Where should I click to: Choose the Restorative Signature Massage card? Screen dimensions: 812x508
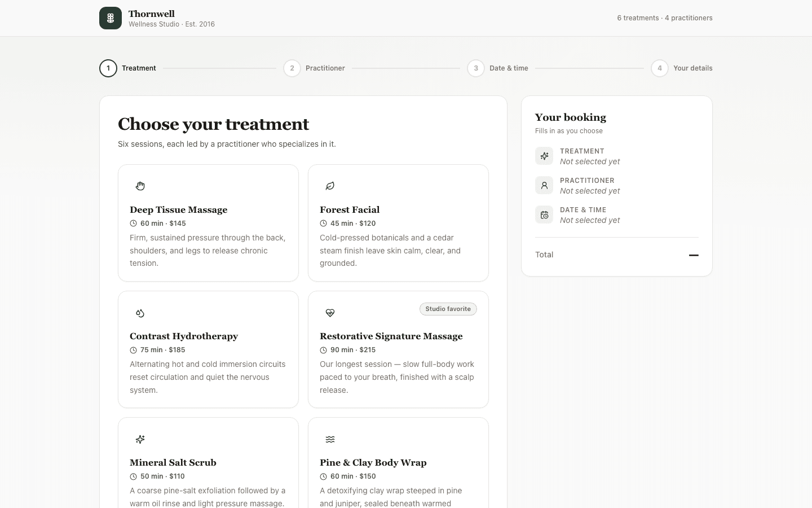(x=398, y=349)
